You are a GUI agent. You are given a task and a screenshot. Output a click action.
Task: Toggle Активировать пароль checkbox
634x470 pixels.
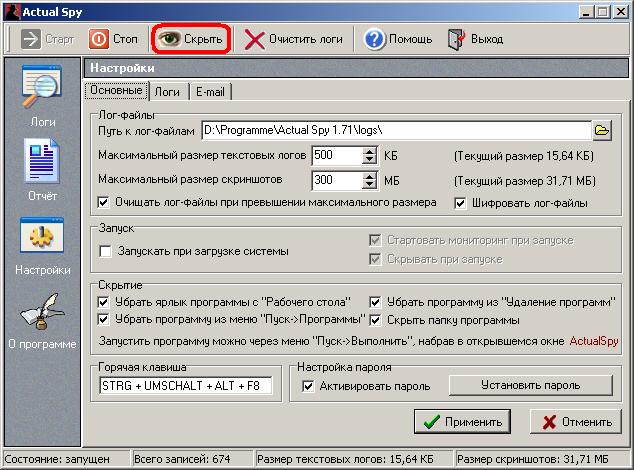308,386
